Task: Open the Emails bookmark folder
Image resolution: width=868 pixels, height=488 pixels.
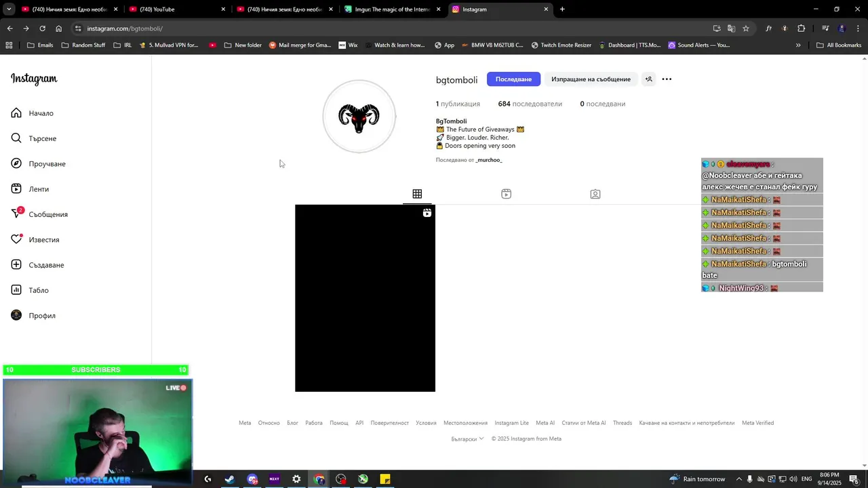Action: point(40,45)
